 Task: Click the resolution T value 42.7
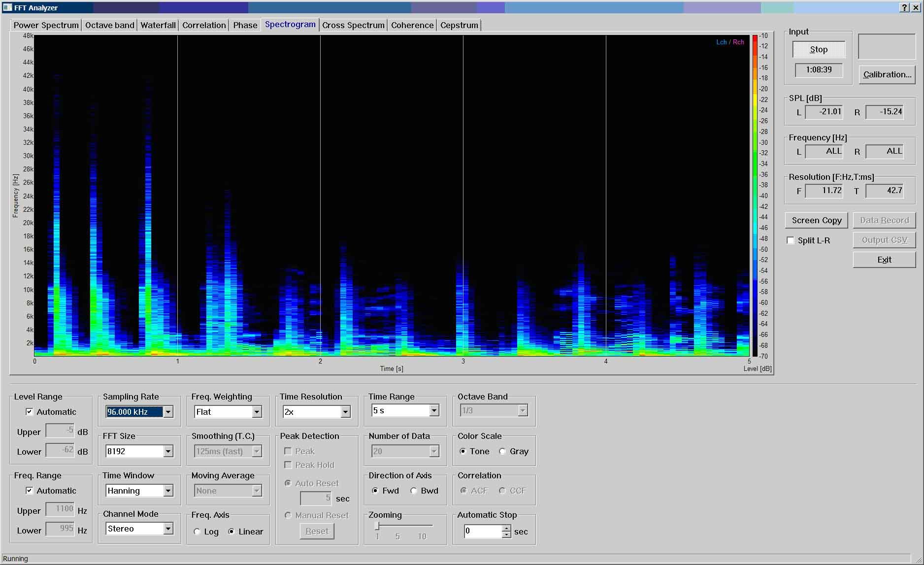coord(885,191)
